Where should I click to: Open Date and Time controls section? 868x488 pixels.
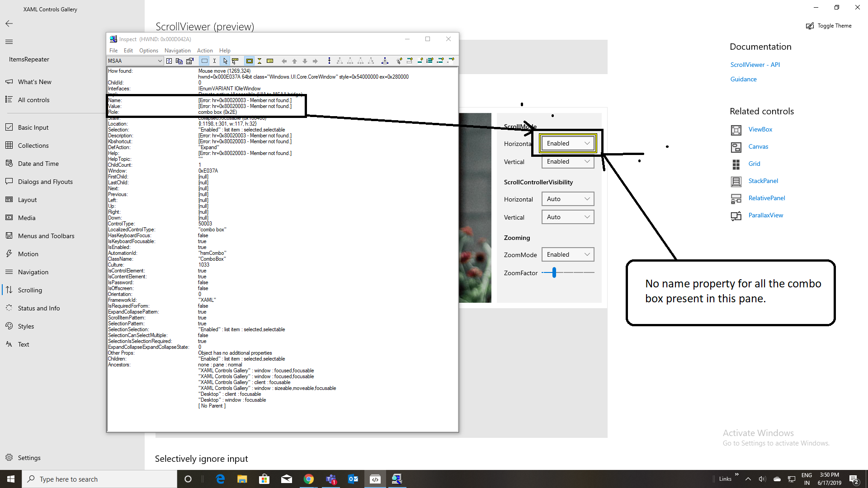[x=38, y=163]
